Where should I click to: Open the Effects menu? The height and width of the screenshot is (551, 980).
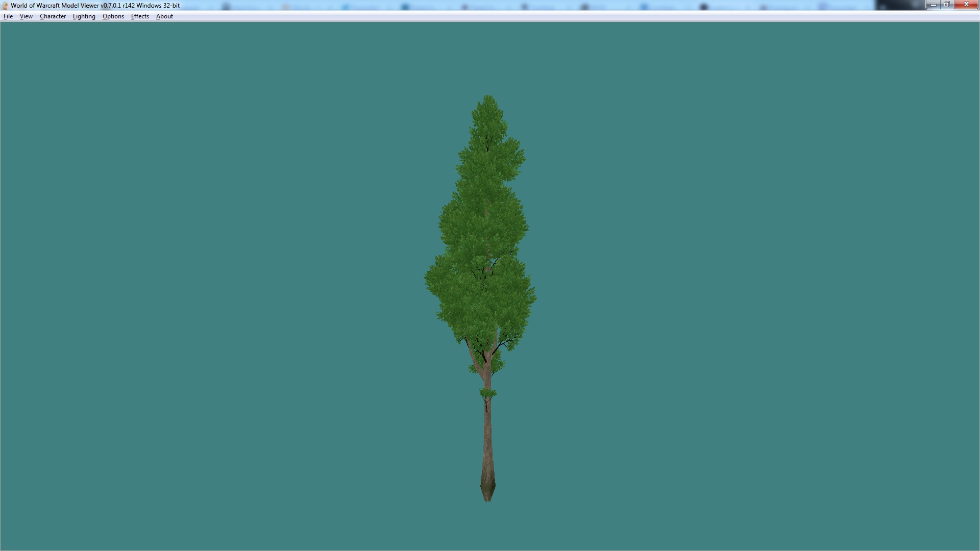pos(140,16)
